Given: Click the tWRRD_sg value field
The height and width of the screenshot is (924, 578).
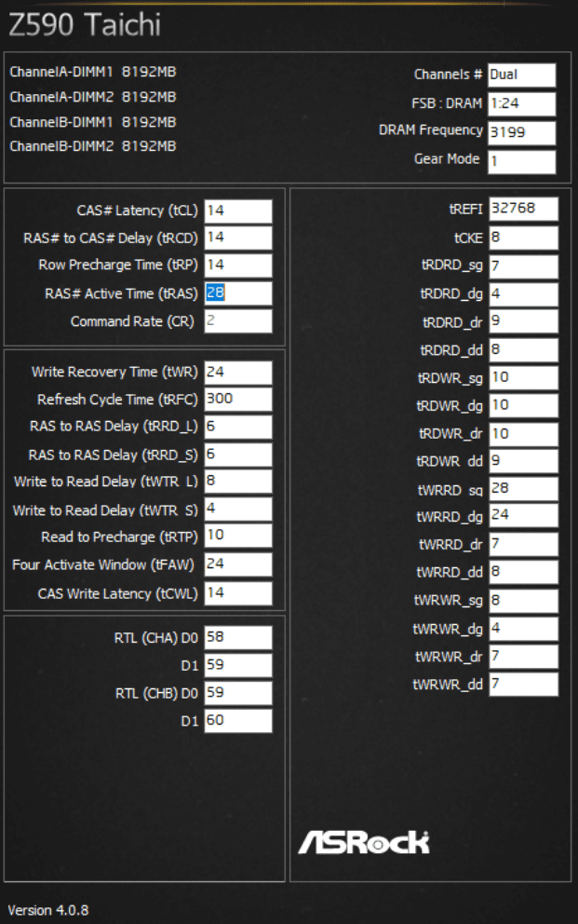Looking at the screenshot, I should (x=524, y=489).
